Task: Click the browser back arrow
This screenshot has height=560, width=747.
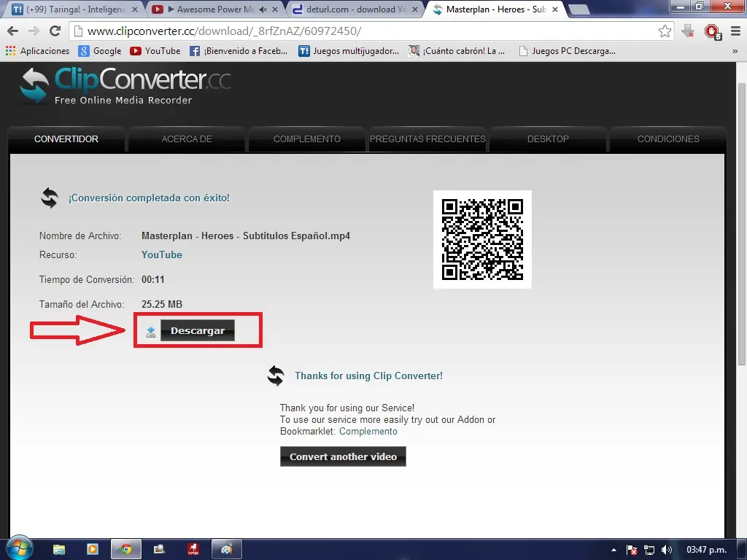Action: pos(13,31)
